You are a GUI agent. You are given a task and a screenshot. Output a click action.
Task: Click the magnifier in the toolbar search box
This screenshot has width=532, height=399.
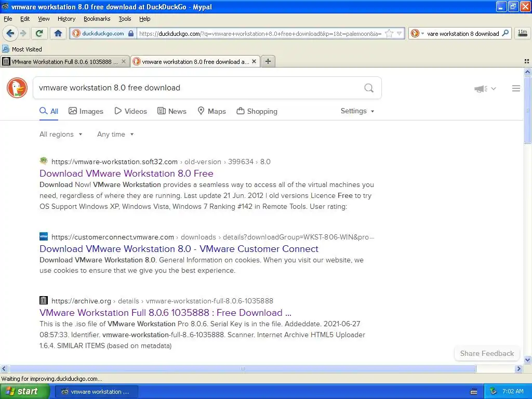point(505,33)
